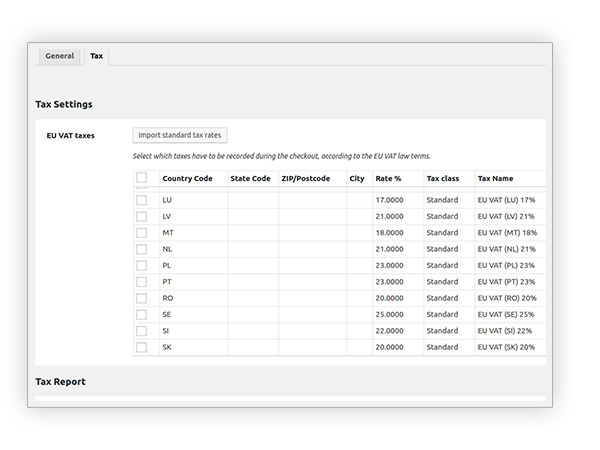This screenshot has width=600, height=450.
Task: Check the PT tax rate row
Action: point(142,282)
